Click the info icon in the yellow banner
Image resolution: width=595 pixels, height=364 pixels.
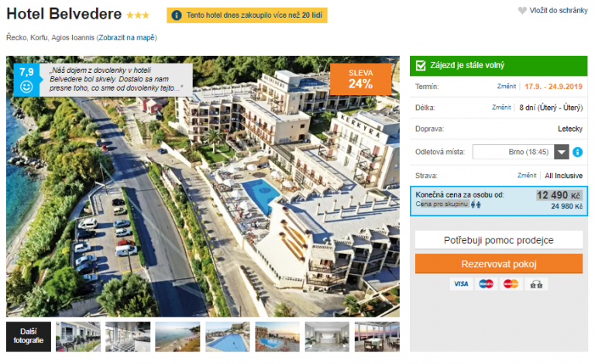[x=177, y=15]
